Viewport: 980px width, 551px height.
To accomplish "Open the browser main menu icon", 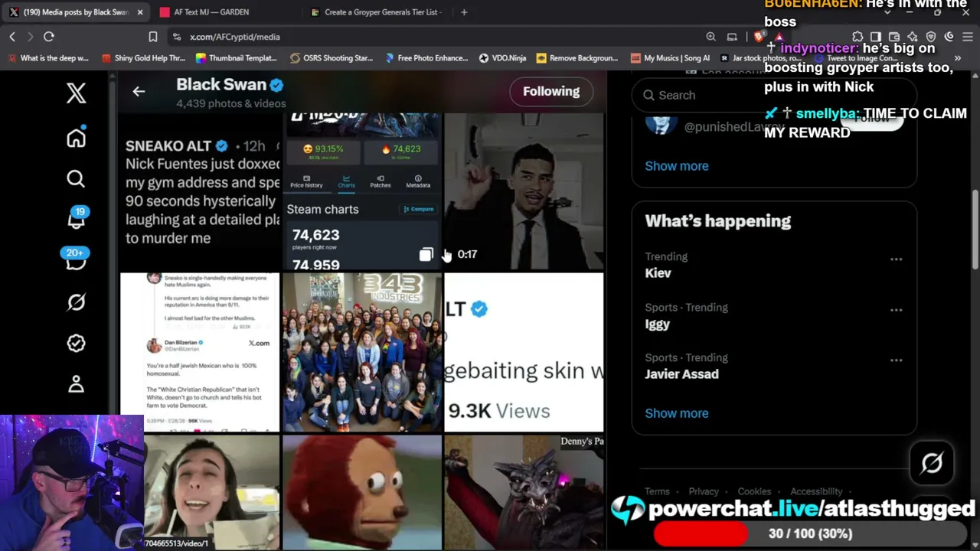I will (968, 37).
